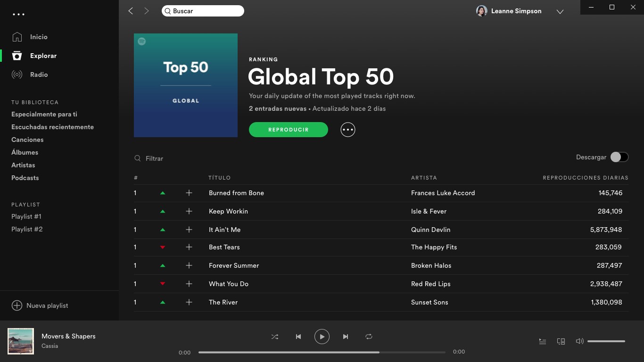Open Artistas in library
This screenshot has width=644, height=362.
[x=23, y=165]
